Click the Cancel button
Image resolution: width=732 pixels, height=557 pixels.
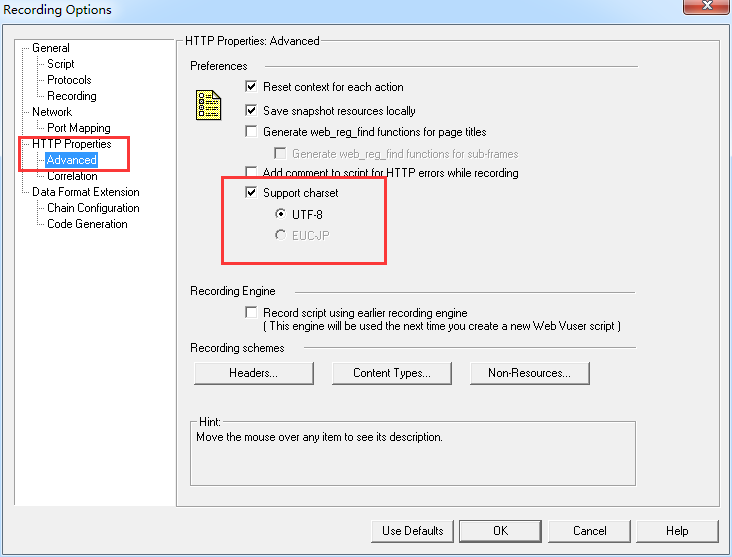tap(589, 531)
